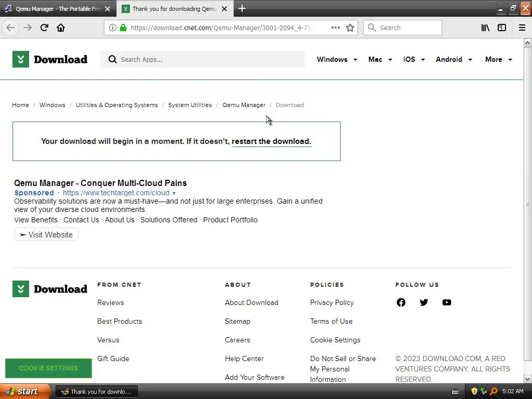Screen dimensions: 532x399
Task: Open the YouTube follow icon
Action: (447, 302)
